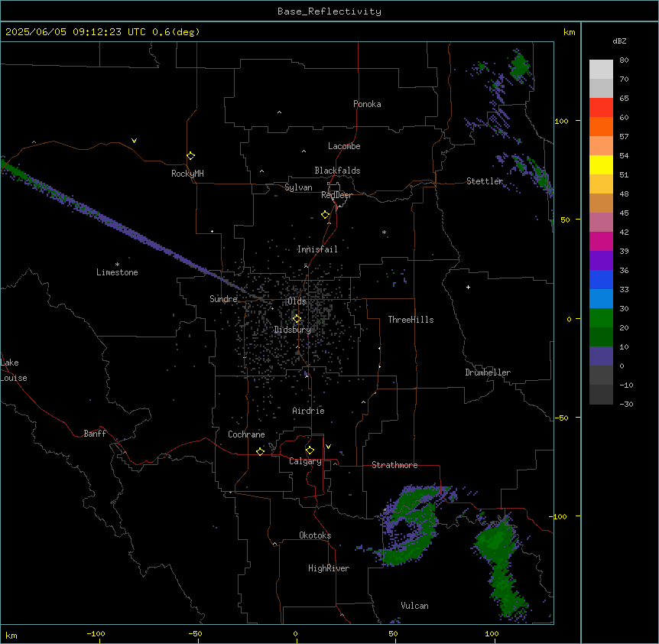Click the Ponoka city label
This screenshot has width=659, height=644.
pos(367,104)
